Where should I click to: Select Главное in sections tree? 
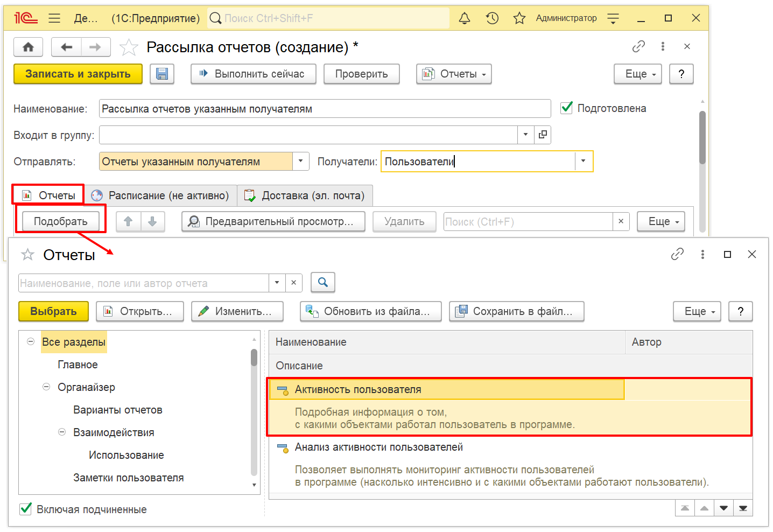78,365
